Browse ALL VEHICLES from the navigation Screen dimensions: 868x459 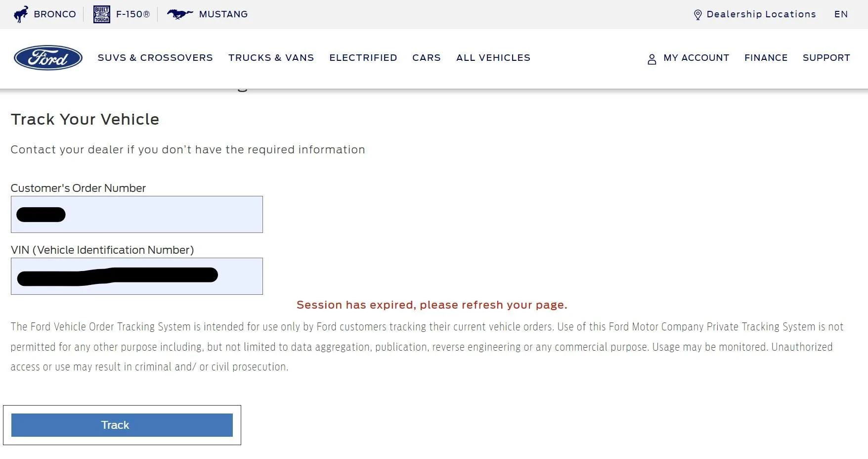493,58
